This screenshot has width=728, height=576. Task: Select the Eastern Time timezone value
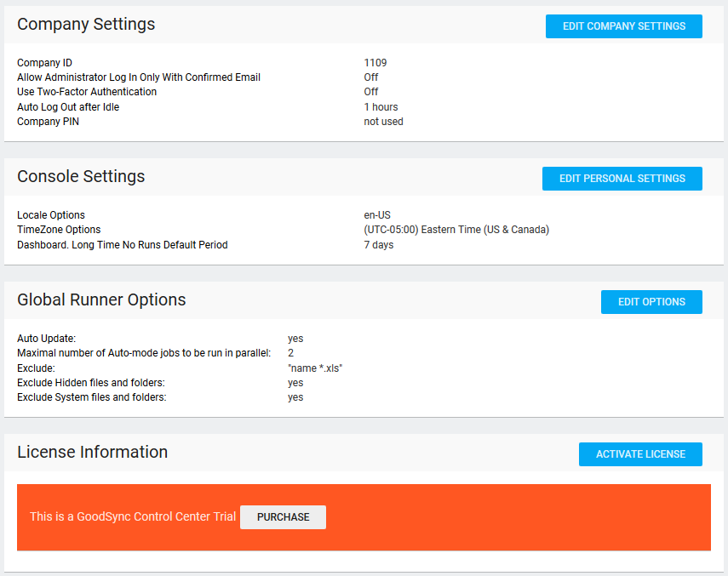tap(456, 230)
